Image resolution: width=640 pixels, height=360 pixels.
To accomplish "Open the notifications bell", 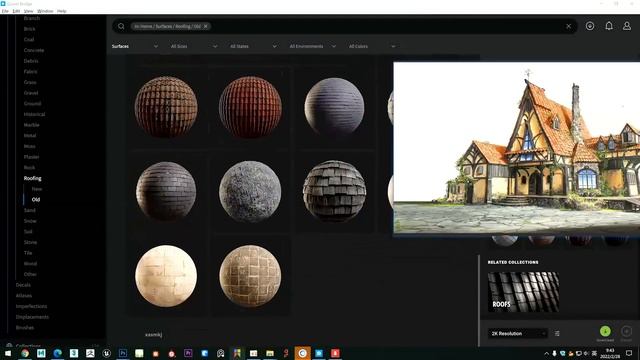I will 609,26.
